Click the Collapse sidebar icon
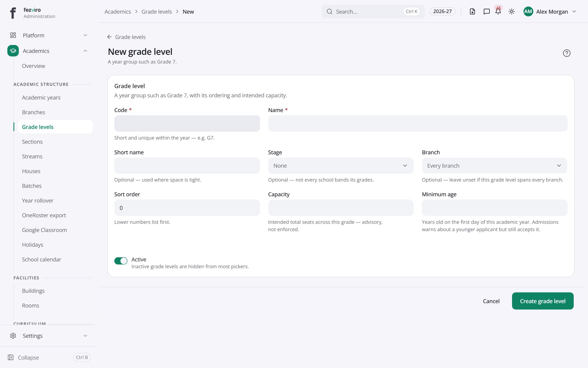 pos(11,357)
